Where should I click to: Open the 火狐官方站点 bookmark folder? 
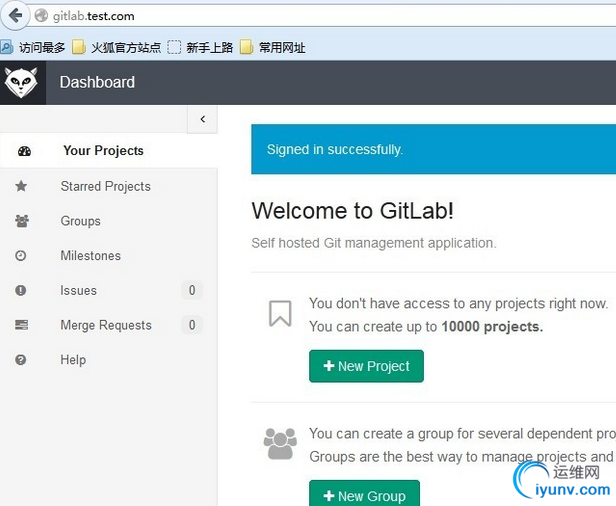(117, 48)
